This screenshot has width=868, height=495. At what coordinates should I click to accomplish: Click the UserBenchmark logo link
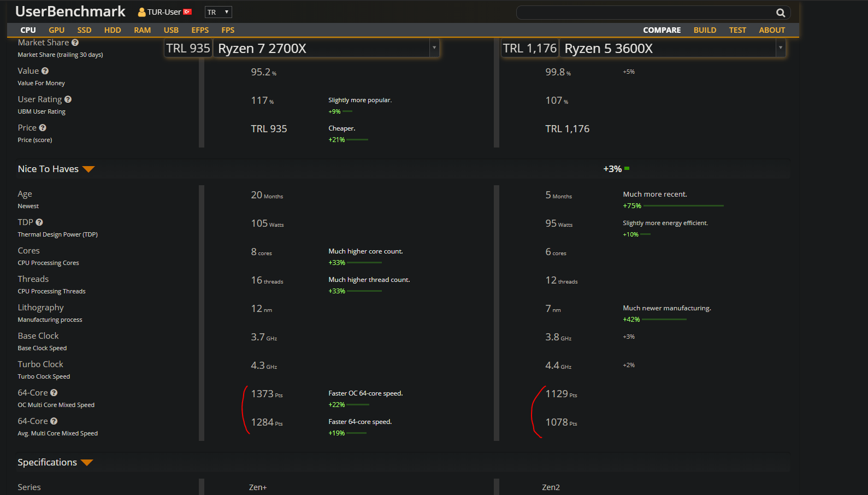(70, 11)
